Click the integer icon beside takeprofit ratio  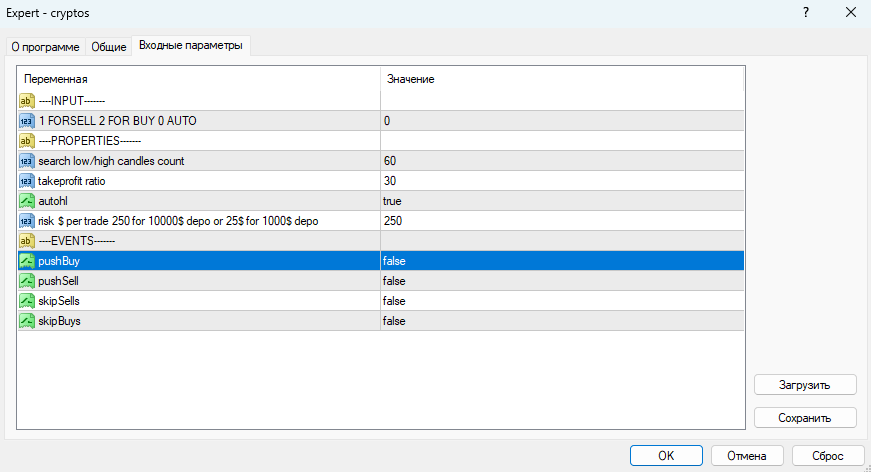(x=27, y=181)
